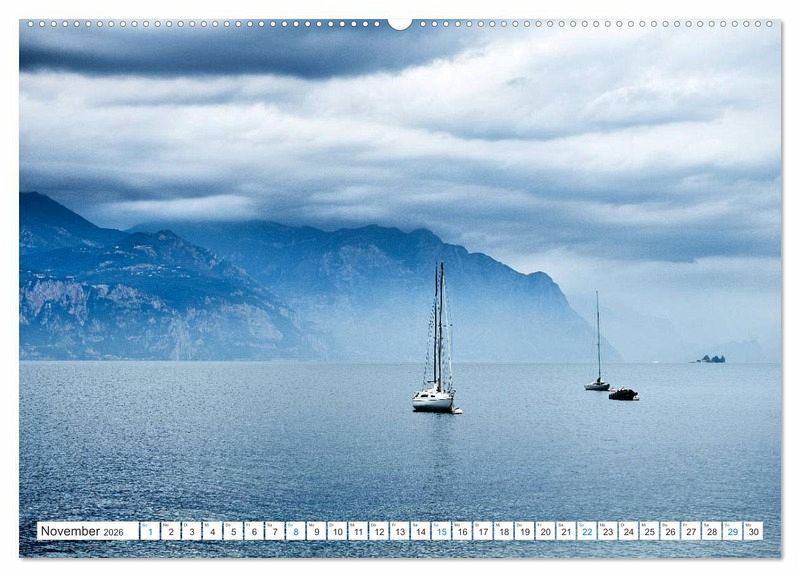
Task: Click the date cell numbered 4
Action: pyautogui.click(x=213, y=531)
